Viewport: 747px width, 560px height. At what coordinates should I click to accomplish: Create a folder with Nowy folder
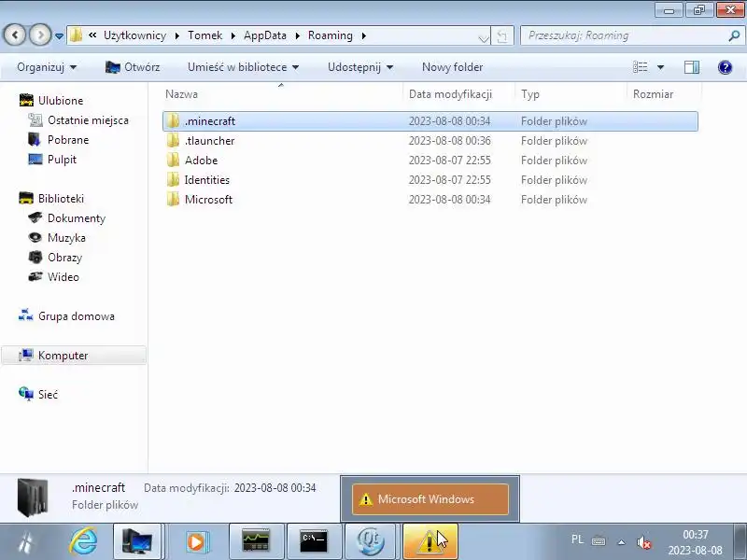[452, 67]
